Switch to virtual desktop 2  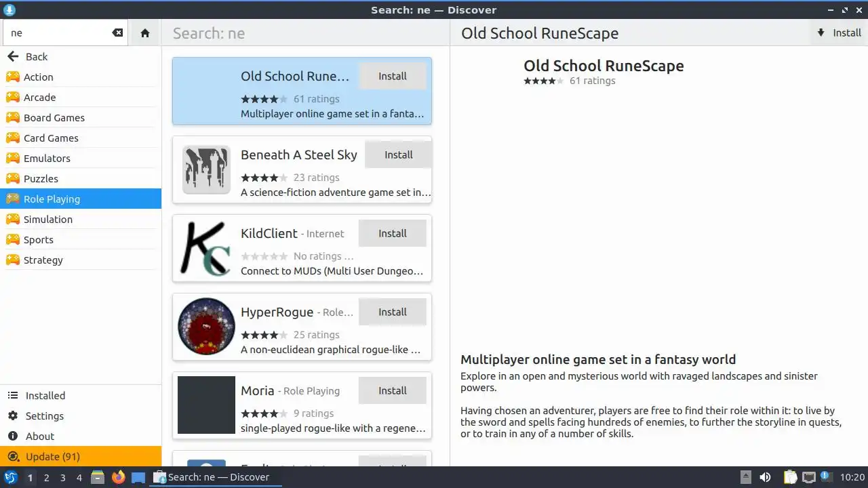tap(46, 477)
